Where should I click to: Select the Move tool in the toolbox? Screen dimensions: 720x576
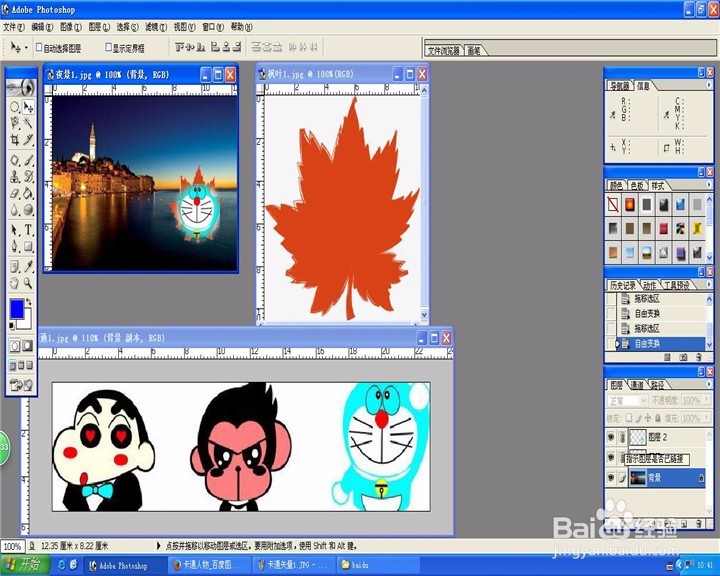coord(28,107)
